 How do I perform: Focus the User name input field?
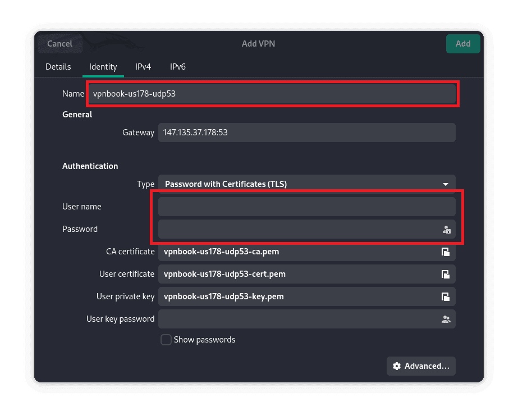307,207
